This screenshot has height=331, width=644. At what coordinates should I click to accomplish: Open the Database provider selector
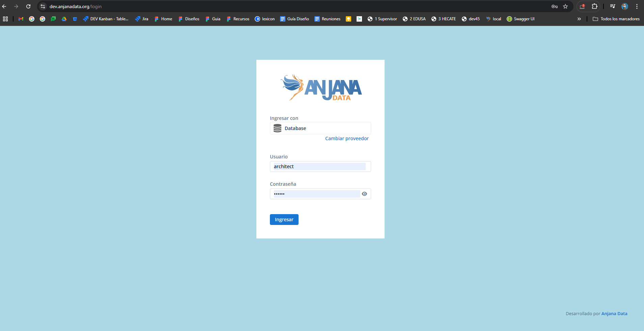click(x=320, y=128)
